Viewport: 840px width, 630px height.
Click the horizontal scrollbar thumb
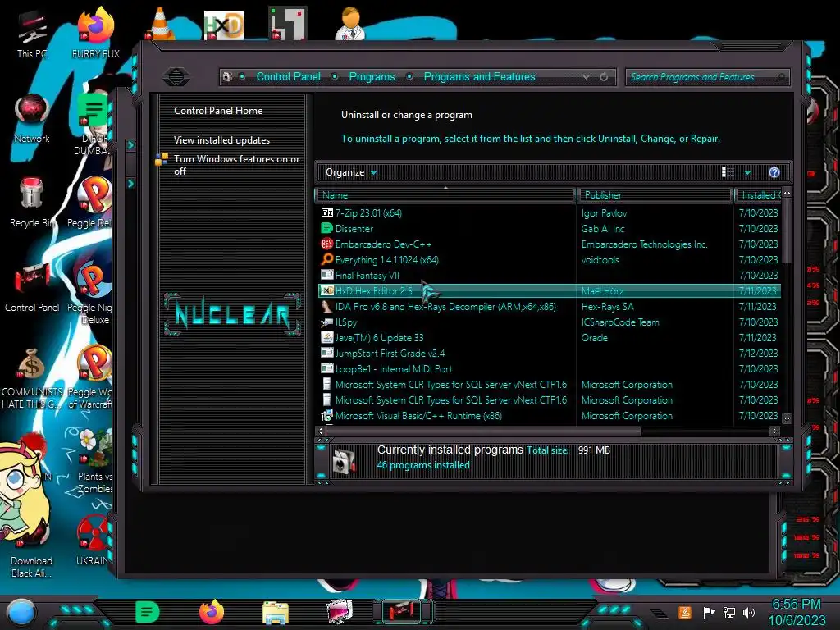(482, 431)
